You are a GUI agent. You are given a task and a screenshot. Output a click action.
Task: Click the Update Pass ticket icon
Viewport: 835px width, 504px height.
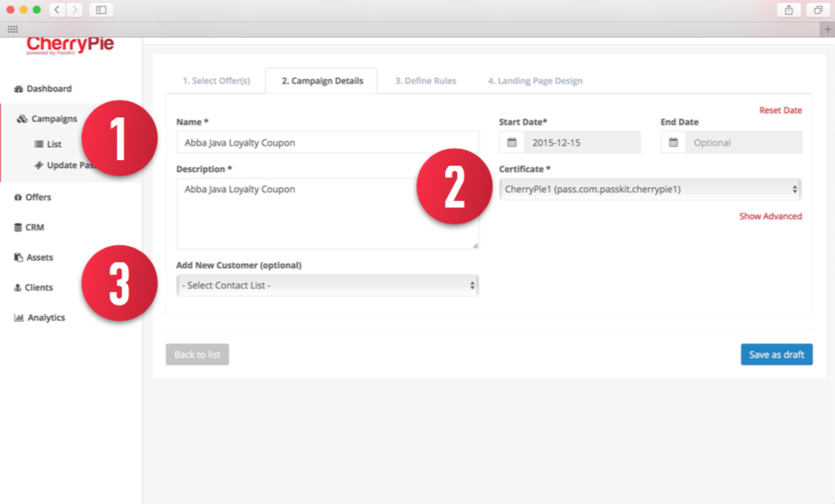[39, 165]
